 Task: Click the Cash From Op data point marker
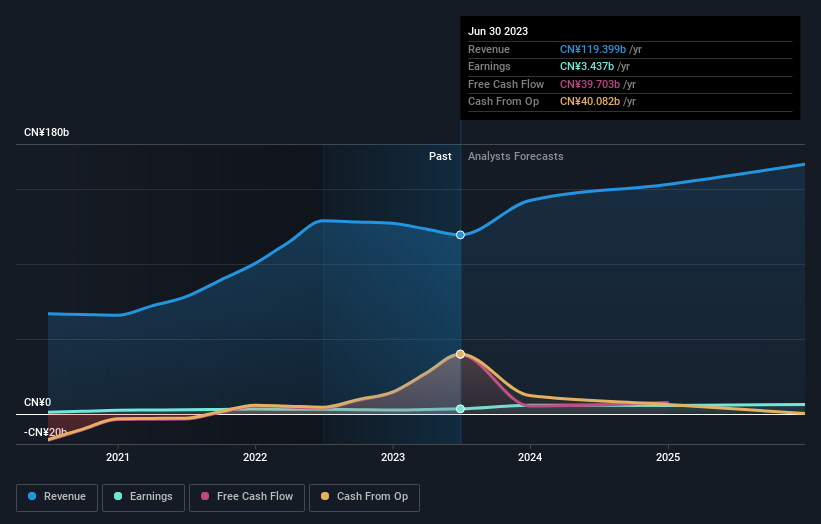tap(460, 354)
